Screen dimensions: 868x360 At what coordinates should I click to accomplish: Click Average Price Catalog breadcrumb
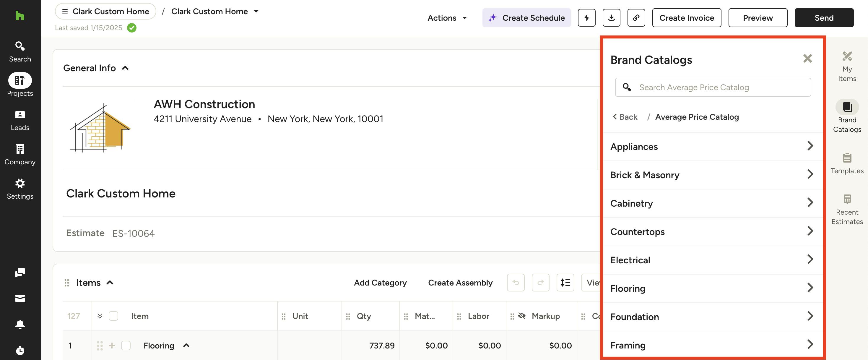697,117
